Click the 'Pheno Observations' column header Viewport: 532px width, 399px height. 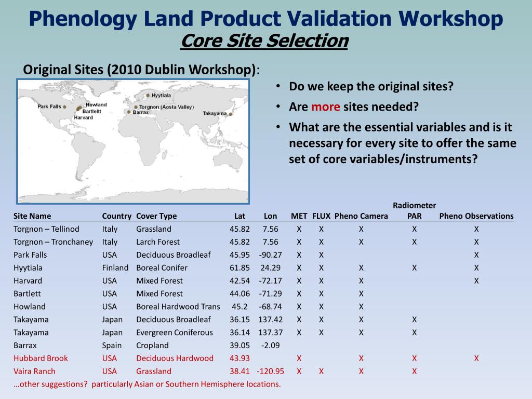point(476,216)
